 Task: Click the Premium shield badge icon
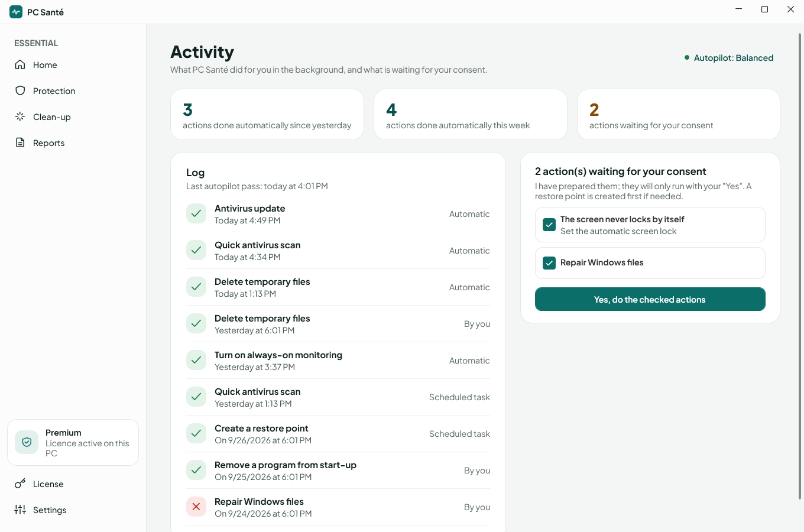point(27,442)
